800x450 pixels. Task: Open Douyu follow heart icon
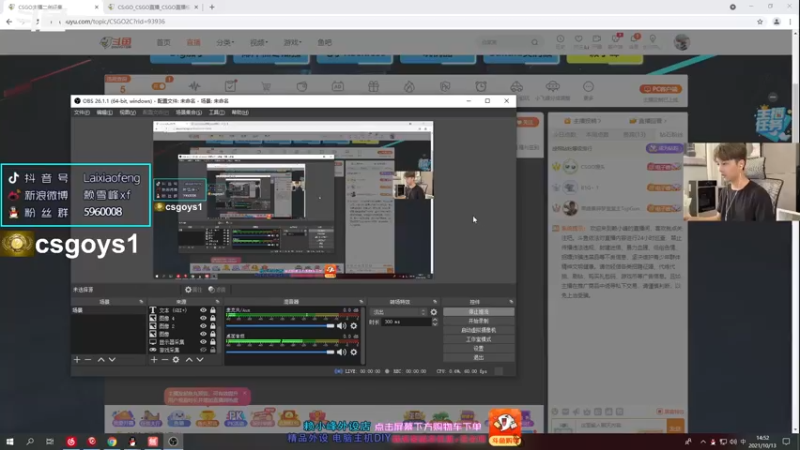(579, 39)
